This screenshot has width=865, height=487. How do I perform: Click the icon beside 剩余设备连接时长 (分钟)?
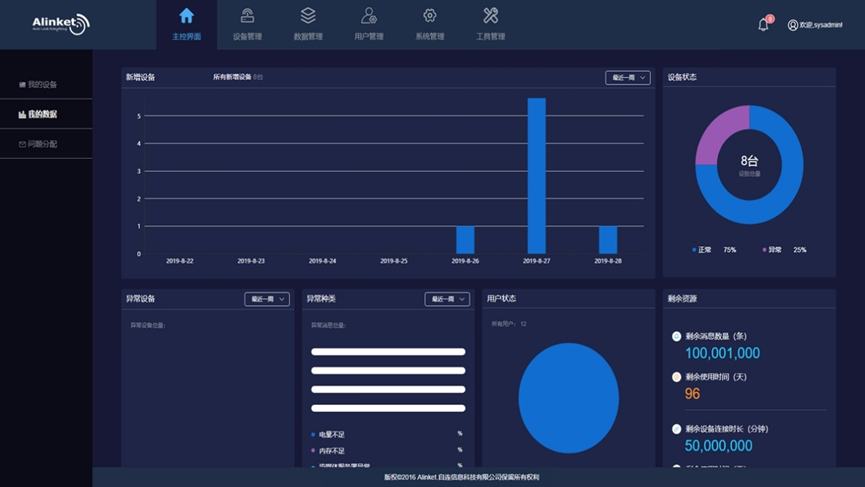coord(676,429)
